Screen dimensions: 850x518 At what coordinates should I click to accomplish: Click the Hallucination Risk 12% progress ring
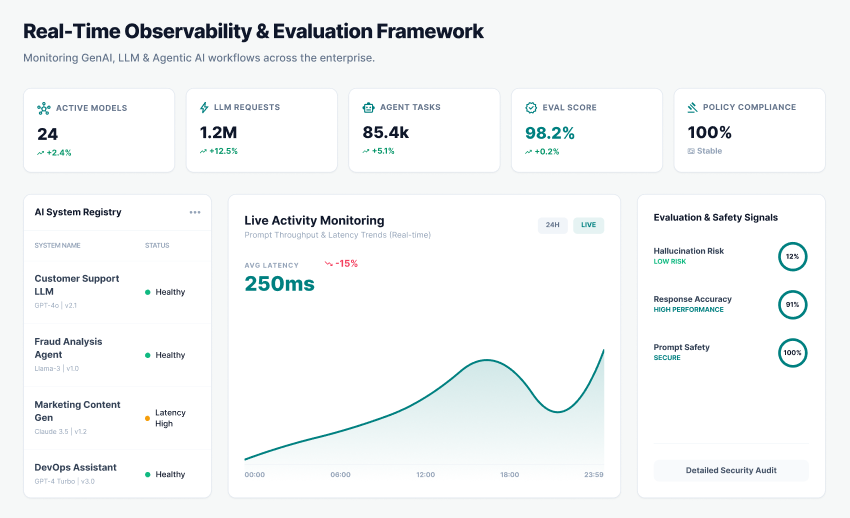coord(792,257)
